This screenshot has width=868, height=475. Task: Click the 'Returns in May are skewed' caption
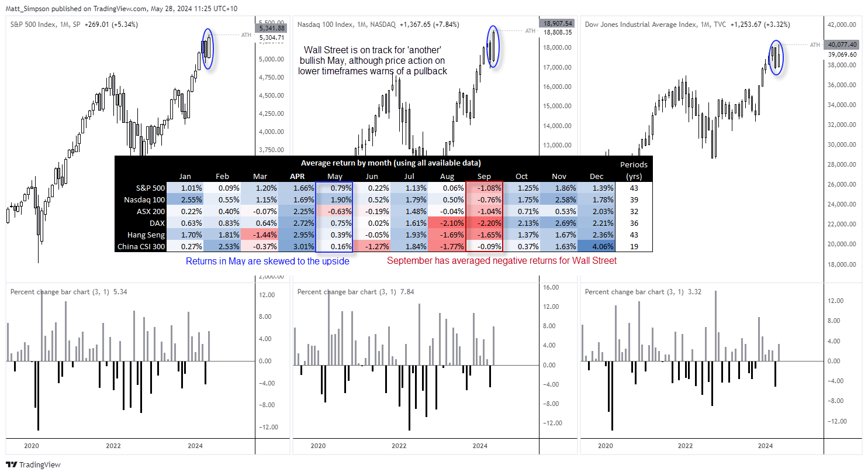point(268,261)
